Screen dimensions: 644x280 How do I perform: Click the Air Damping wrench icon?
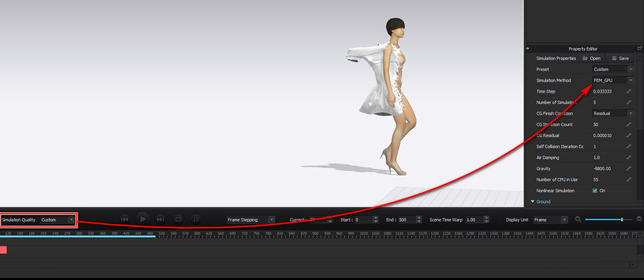coord(629,158)
